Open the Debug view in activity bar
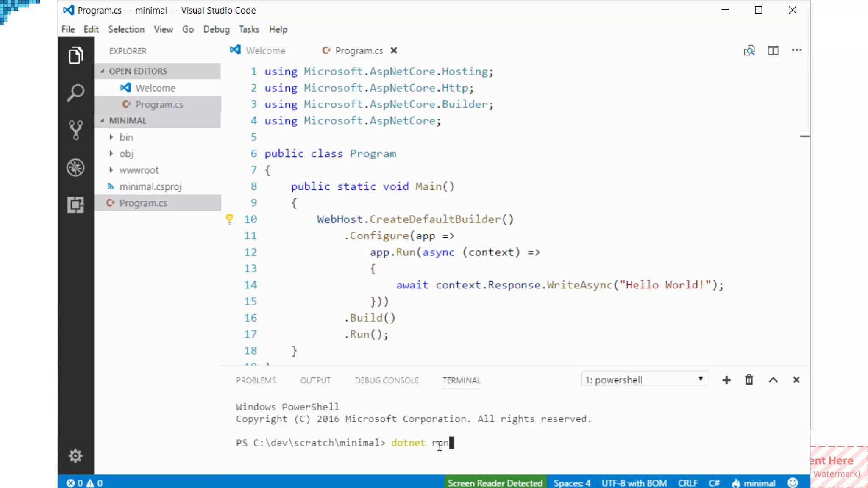The image size is (868, 488). click(x=75, y=167)
